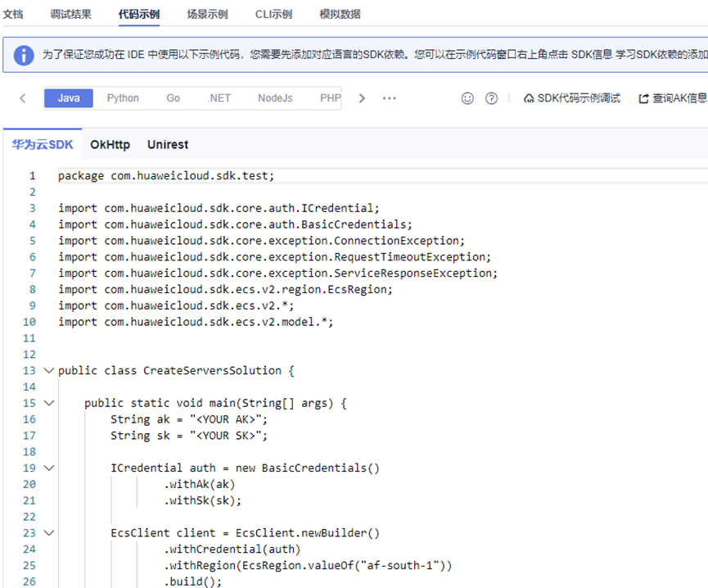This screenshot has width=708, height=588.
Task: Click the import EcsRegion line
Action: 225,289
